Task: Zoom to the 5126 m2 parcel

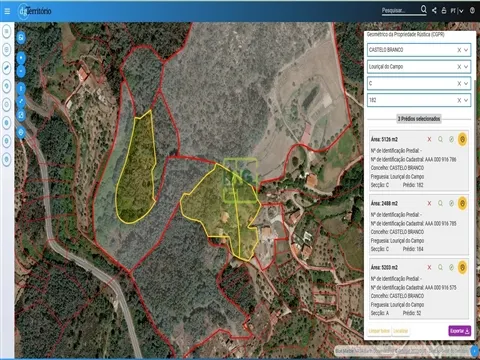Action: coord(440,139)
